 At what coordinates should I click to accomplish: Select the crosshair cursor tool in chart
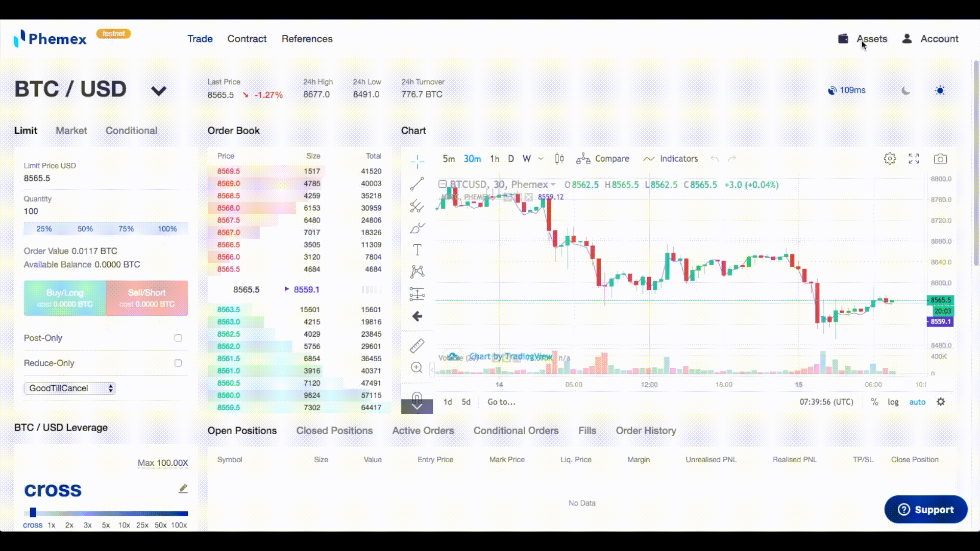tap(417, 162)
